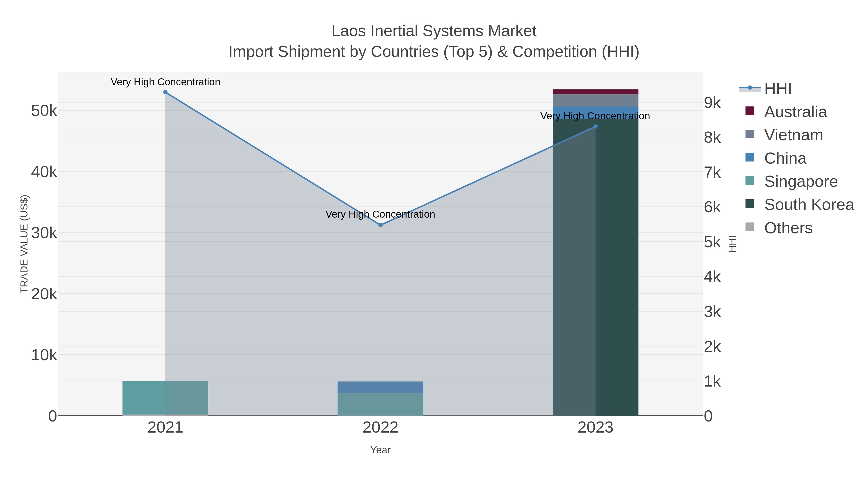Click the 2023 HHI data point marker
Viewport: 868px width, 488px height.
[595, 127]
